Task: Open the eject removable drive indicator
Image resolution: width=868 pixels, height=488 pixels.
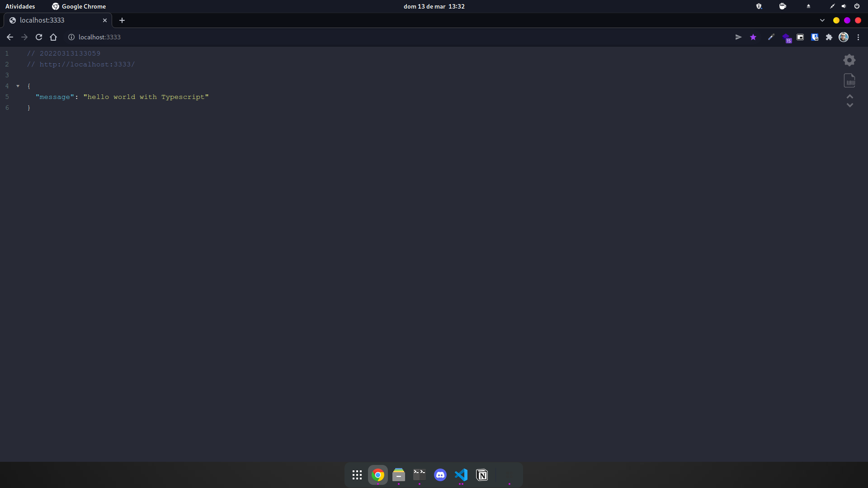Action: pos(808,6)
